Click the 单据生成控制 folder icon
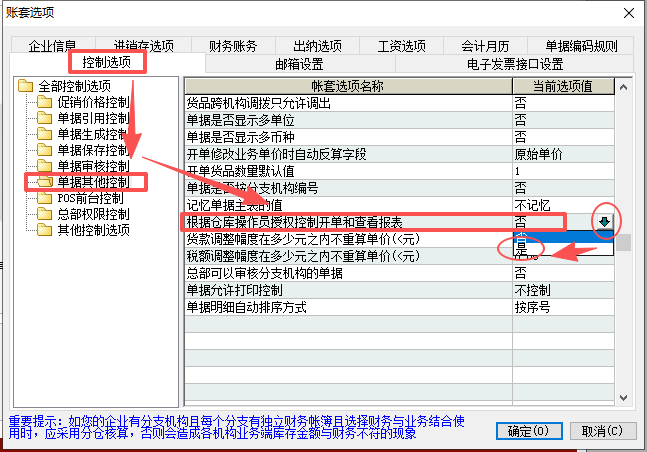This screenshot has height=452, width=647. pyautogui.click(x=43, y=134)
